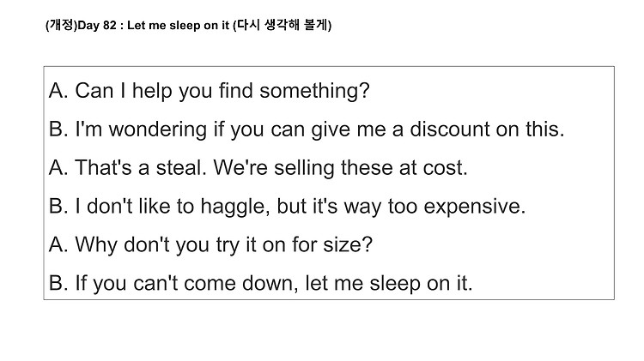Click the word 'expensive' in line four

474,207
